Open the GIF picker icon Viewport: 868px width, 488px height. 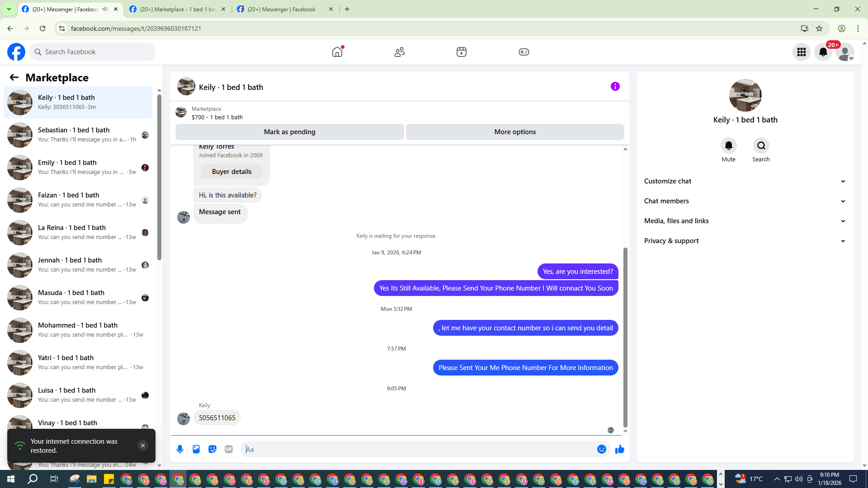click(x=229, y=449)
